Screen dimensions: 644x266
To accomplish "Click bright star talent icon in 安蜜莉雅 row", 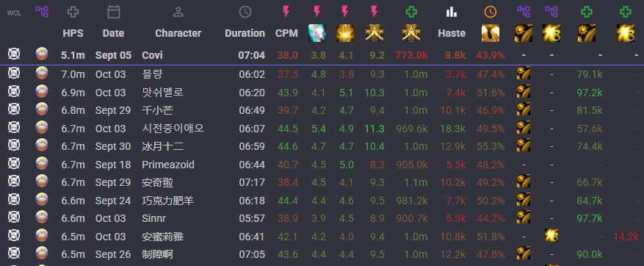I will click(551, 235).
